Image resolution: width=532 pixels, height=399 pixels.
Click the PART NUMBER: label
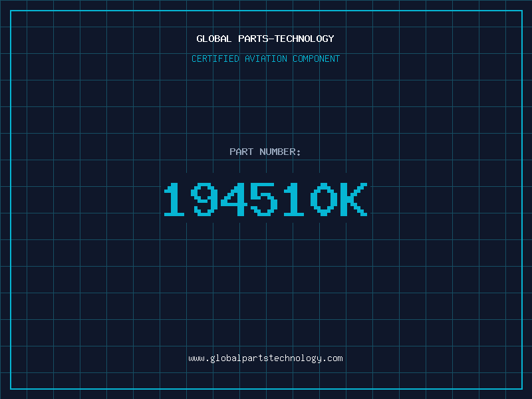(265, 152)
